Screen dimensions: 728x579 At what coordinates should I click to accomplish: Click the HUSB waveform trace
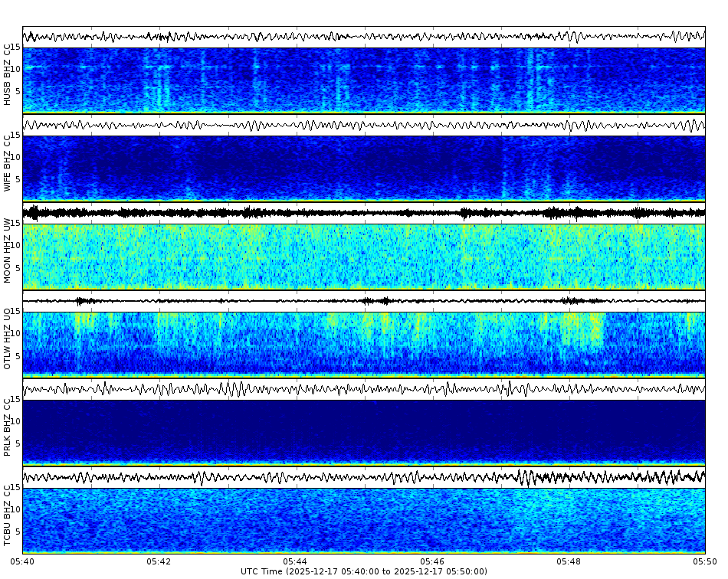[x=364, y=34]
